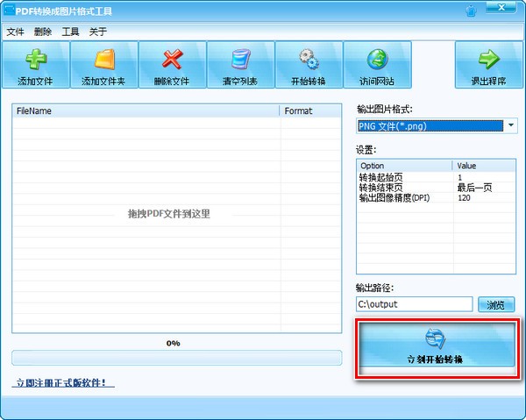Click the DPI value 120

pos(465,198)
